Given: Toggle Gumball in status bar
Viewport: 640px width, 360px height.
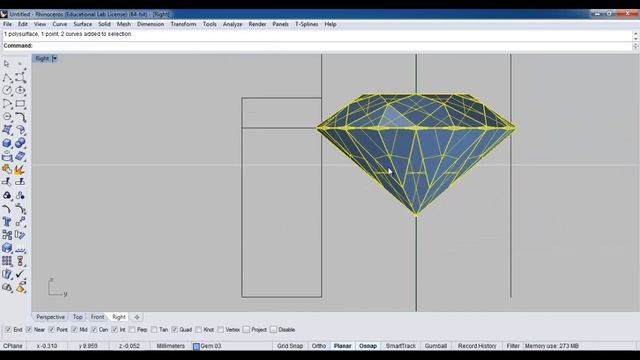Looking at the screenshot, I should click(x=436, y=346).
